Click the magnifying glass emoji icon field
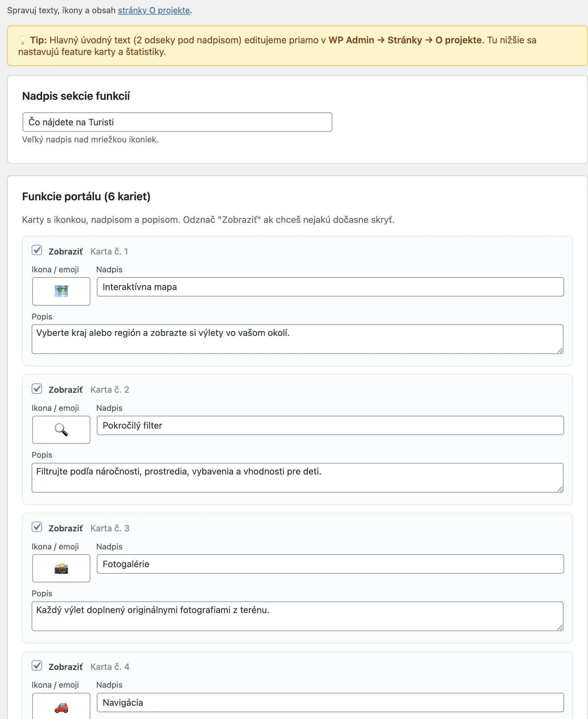This screenshot has height=719, width=588. (x=61, y=430)
